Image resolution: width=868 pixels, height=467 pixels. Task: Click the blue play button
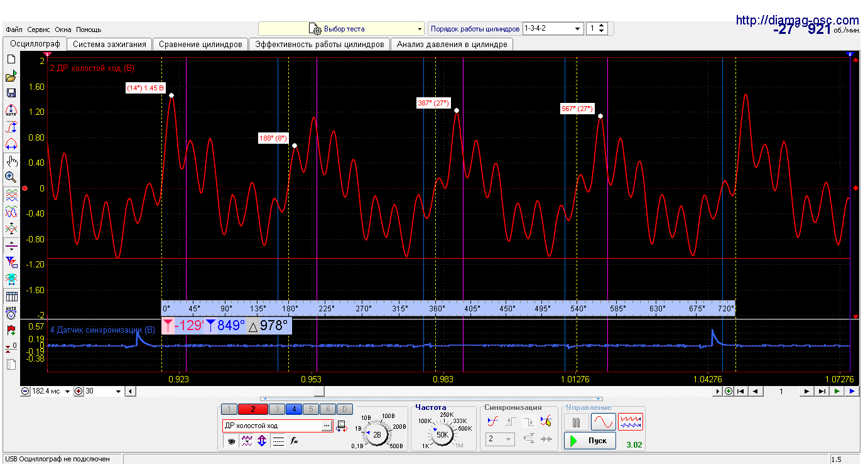(852, 391)
